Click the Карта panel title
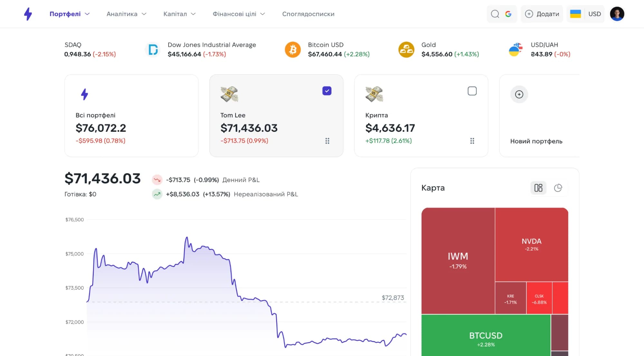Screen dimensions: 644x356 433,188
